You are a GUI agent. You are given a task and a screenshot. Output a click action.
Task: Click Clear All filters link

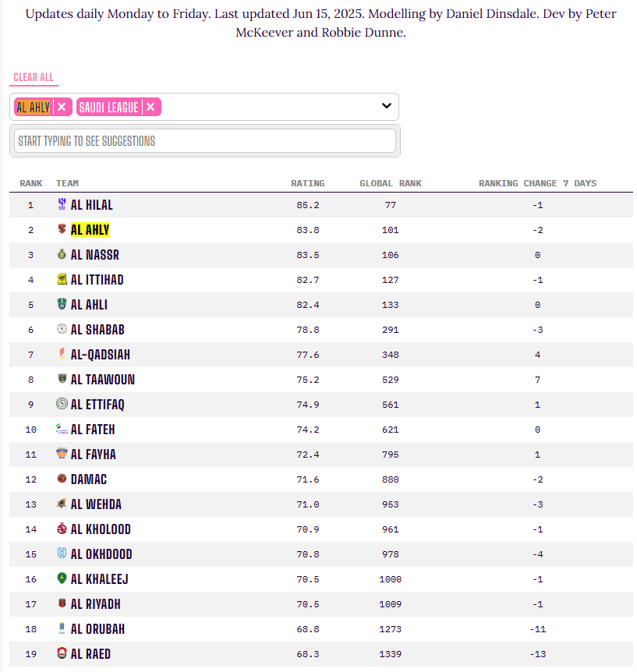click(x=34, y=77)
